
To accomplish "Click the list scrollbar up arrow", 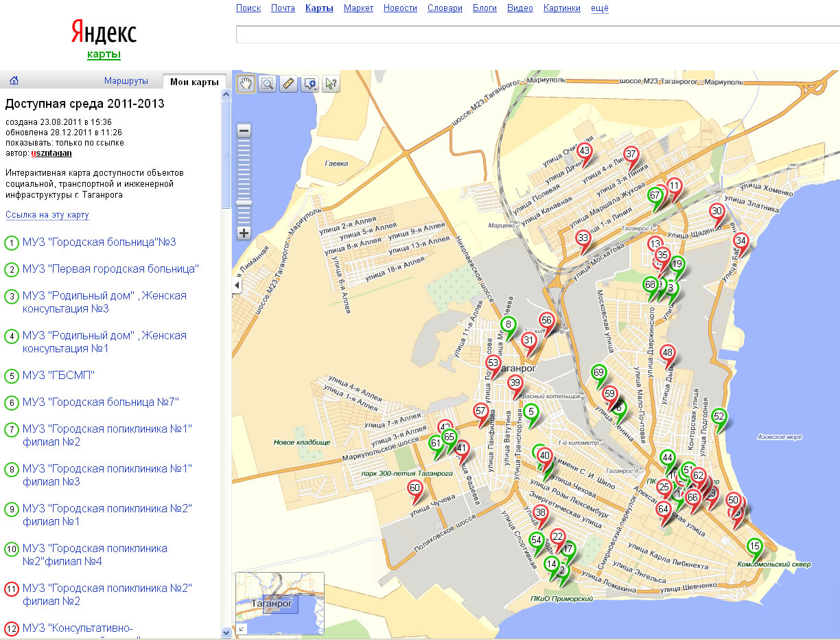I will [226, 95].
